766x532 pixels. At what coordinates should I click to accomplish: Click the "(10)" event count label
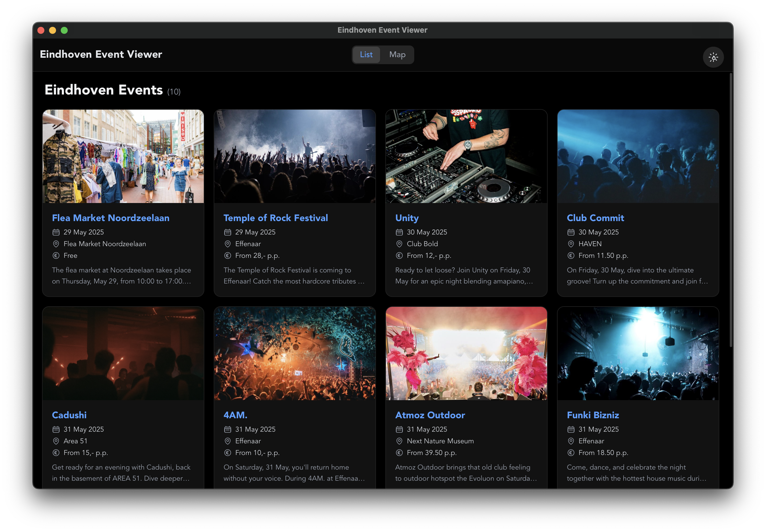[173, 92]
